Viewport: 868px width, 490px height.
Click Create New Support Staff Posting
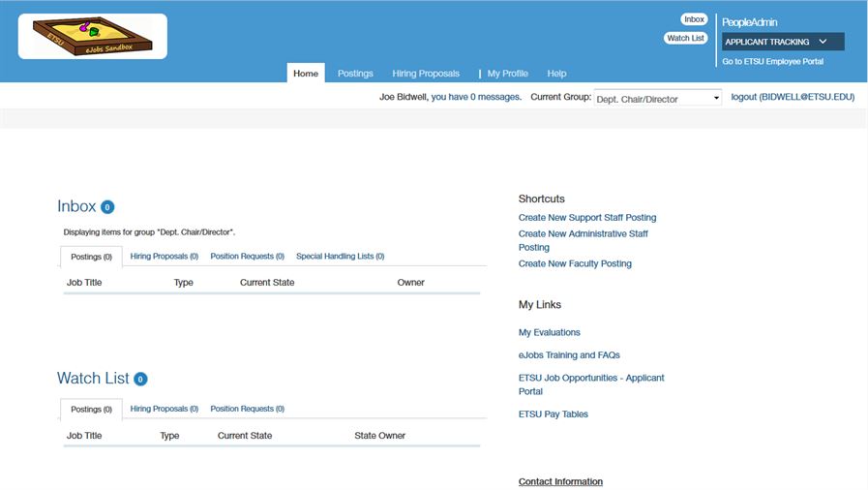pyautogui.click(x=587, y=218)
